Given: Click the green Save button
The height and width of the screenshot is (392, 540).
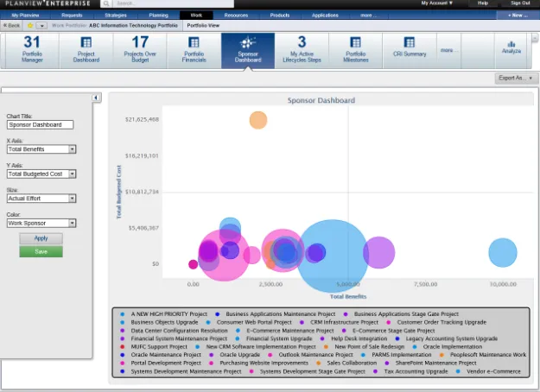Looking at the screenshot, I should pos(41,251).
